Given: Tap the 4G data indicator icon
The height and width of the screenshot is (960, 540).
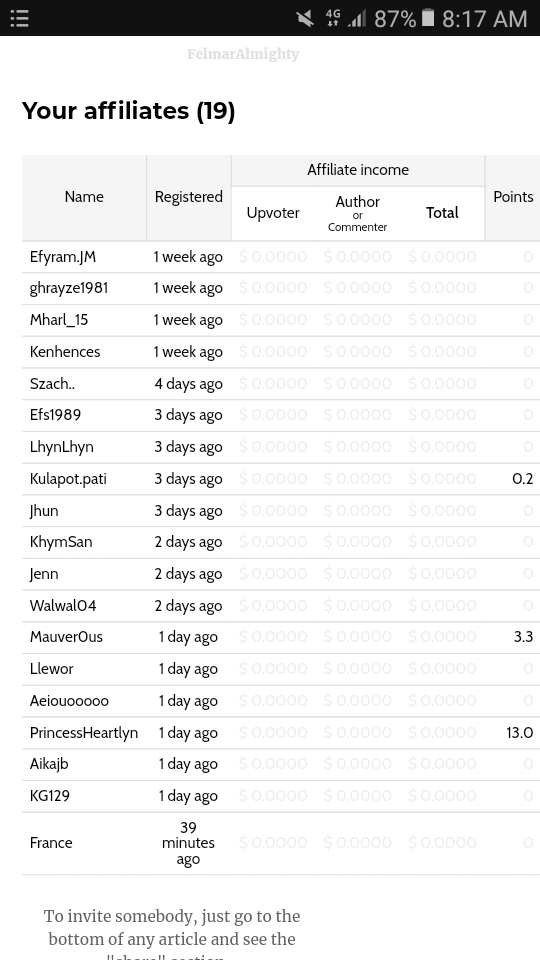Looking at the screenshot, I should pyautogui.click(x=333, y=18).
